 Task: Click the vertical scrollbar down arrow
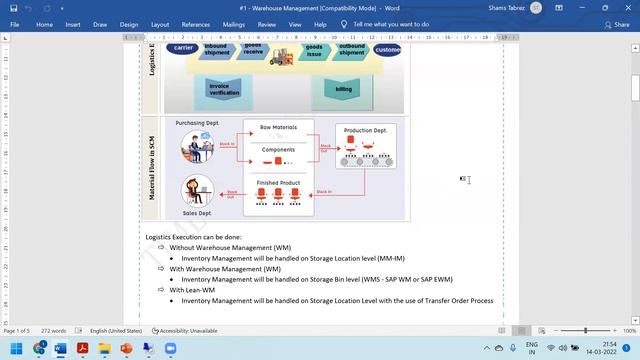tap(635, 320)
